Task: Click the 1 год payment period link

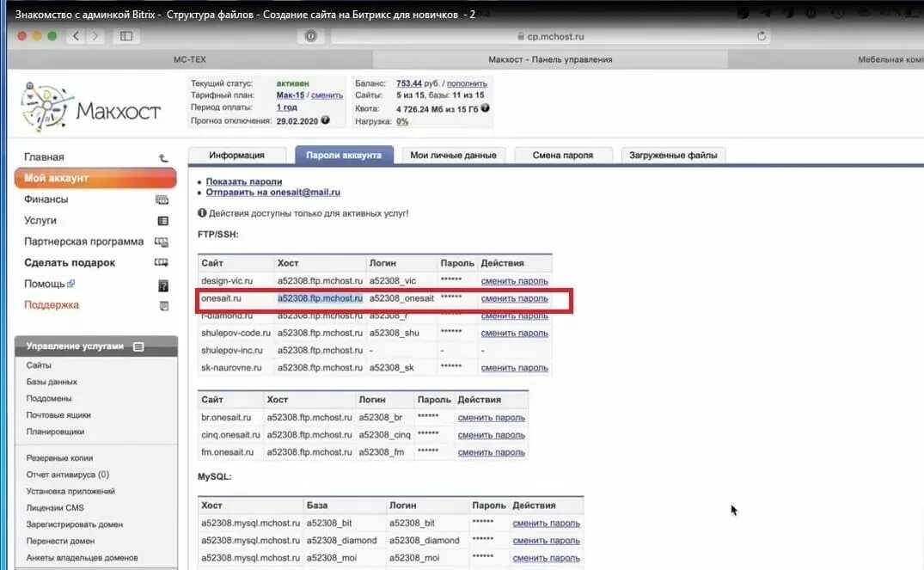Action: [287, 107]
